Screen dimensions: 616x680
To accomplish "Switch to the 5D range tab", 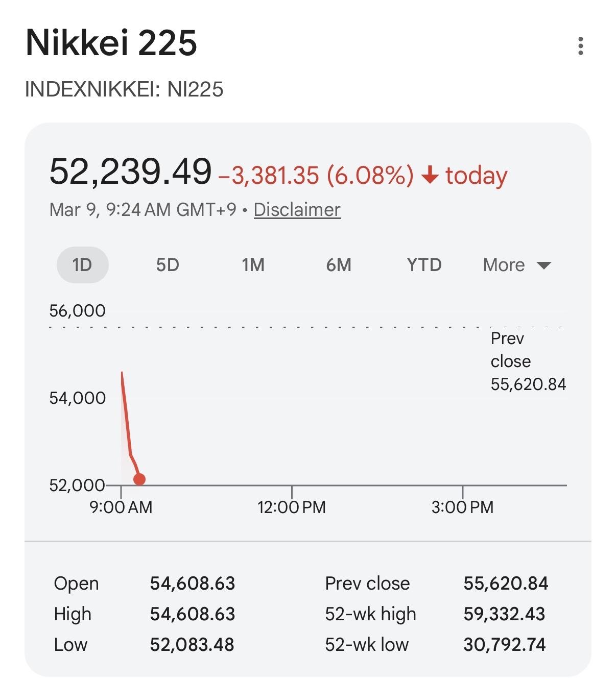I will [x=168, y=265].
